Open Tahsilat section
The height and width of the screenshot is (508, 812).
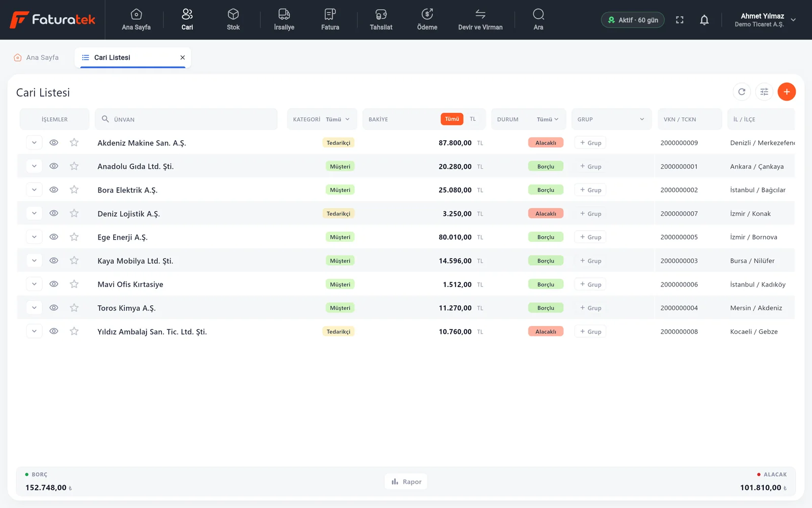click(381, 20)
